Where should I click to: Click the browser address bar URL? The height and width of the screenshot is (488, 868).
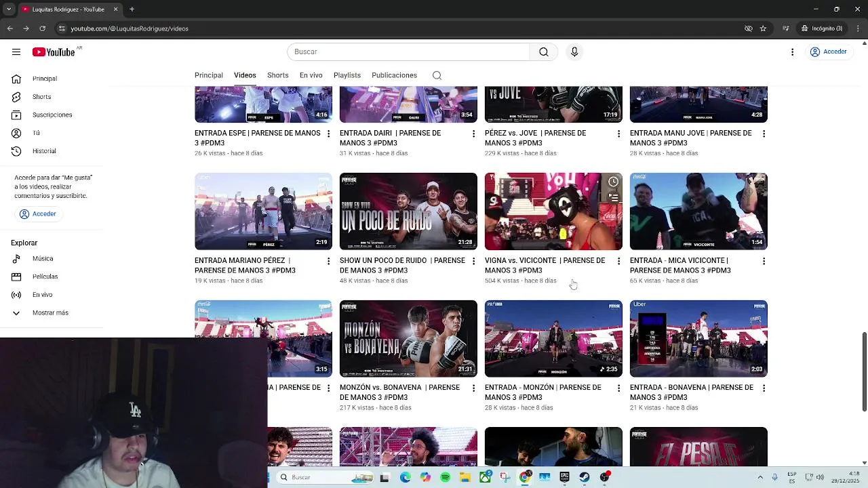click(x=130, y=28)
